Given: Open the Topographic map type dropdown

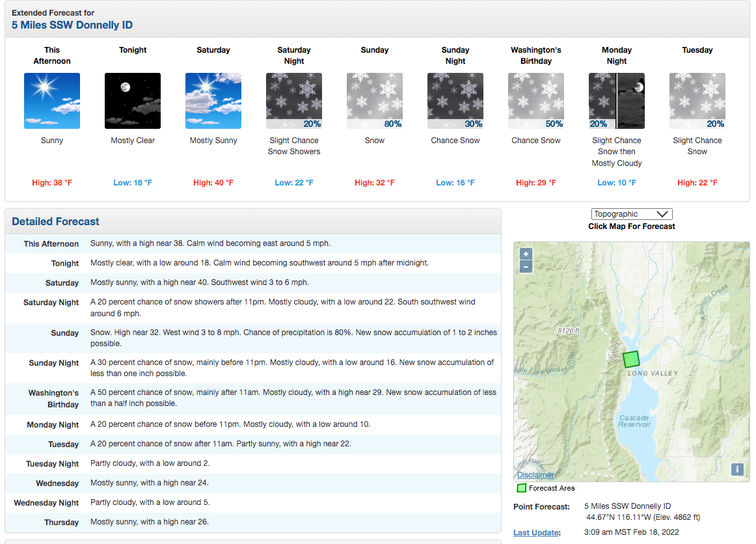Looking at the screenshot, I should (x=632, y=213).
